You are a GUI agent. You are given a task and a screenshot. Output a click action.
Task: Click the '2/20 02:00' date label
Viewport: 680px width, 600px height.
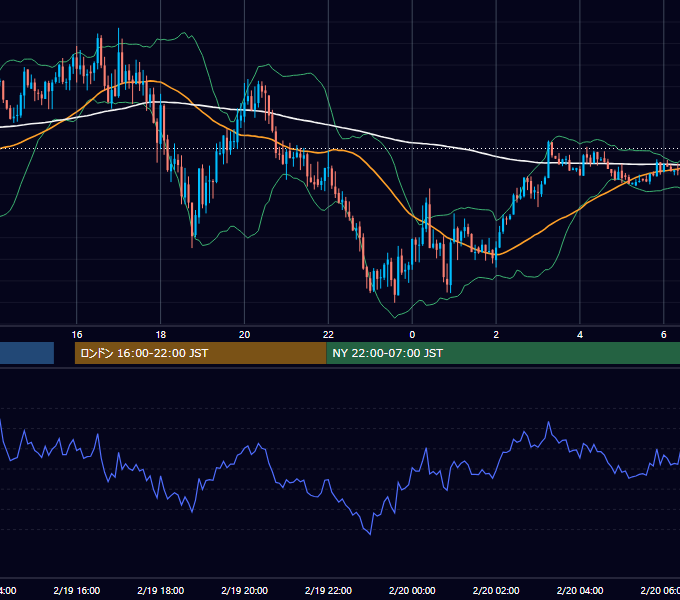click(496, 590)
